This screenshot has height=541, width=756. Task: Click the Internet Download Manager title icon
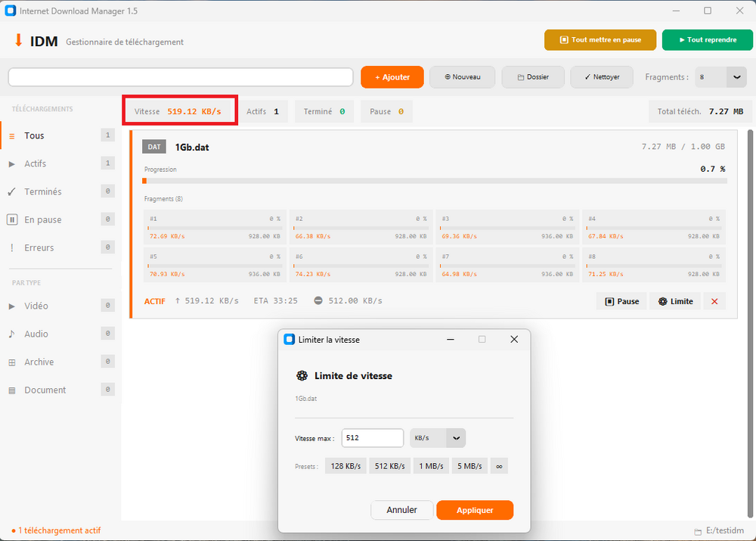point(10,11)
